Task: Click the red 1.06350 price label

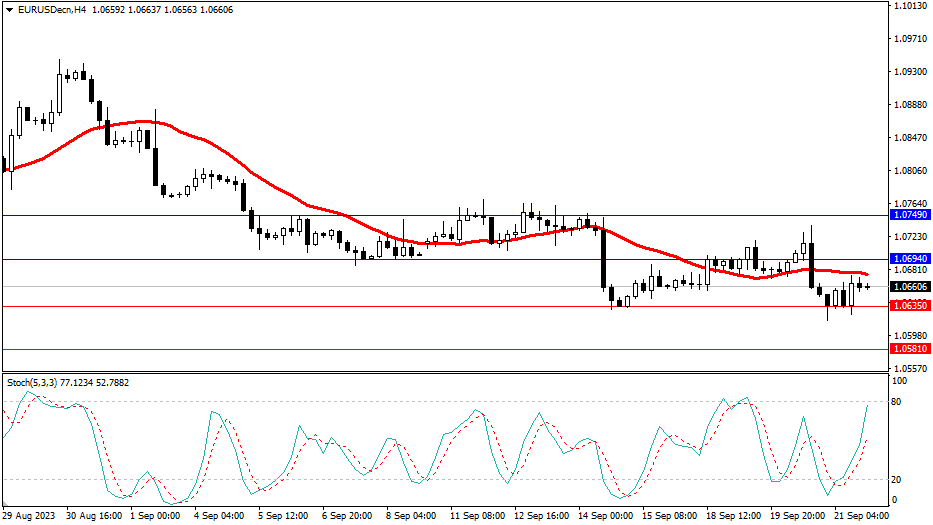Action: point(910,306)
